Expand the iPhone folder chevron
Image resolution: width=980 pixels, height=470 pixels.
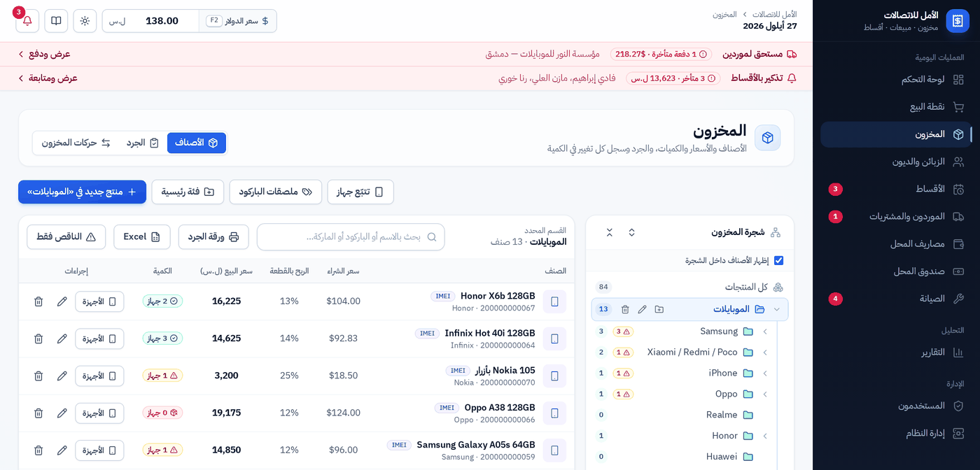[765, 373]
